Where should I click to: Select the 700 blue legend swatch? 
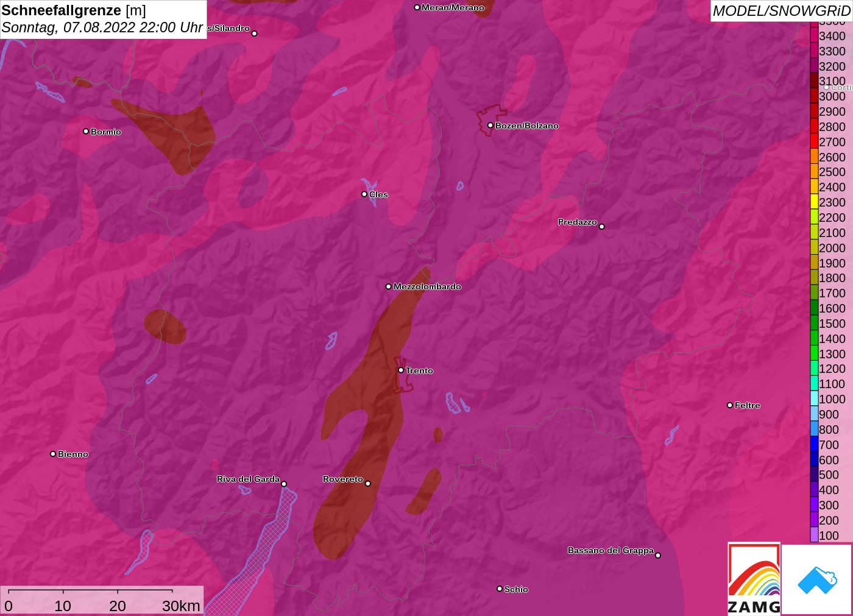(x=814, y=444)
